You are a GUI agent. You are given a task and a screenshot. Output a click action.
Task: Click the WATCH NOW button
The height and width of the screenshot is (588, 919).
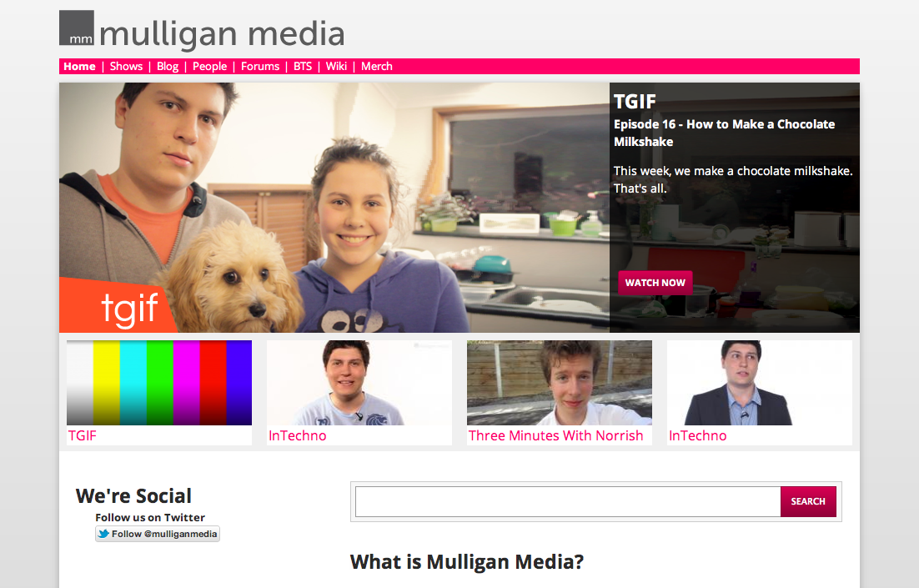[655, 283]
